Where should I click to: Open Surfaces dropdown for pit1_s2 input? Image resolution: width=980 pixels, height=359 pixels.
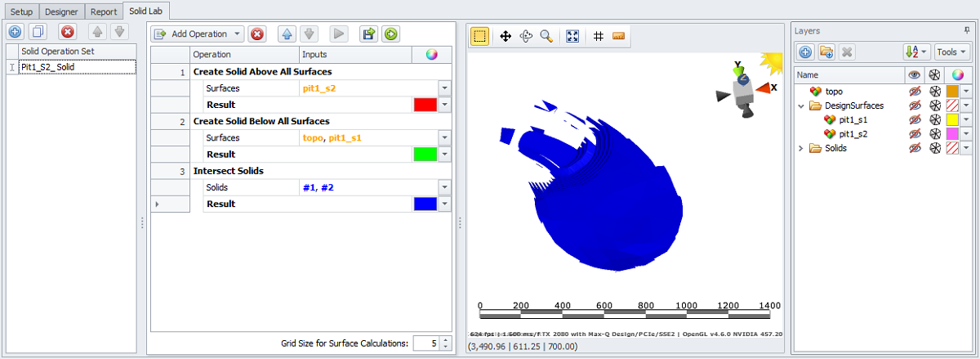445,88
